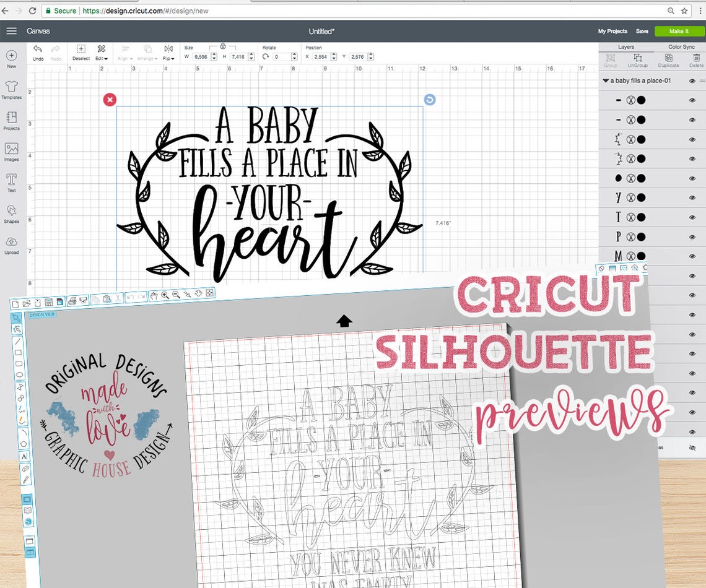Click the green Make It button

(x=679, y=31)
